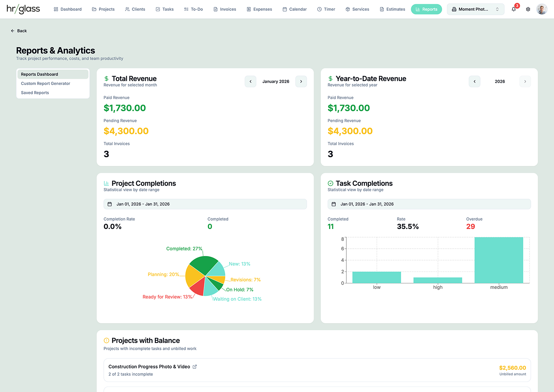
Task: Click the green Completed pie slice
Action: [x=202, y=265]
